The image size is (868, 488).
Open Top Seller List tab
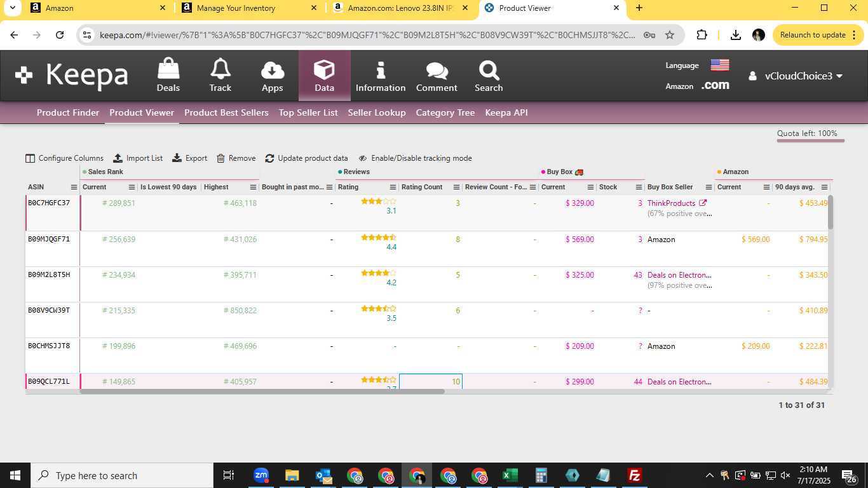(x=308, y=112)
